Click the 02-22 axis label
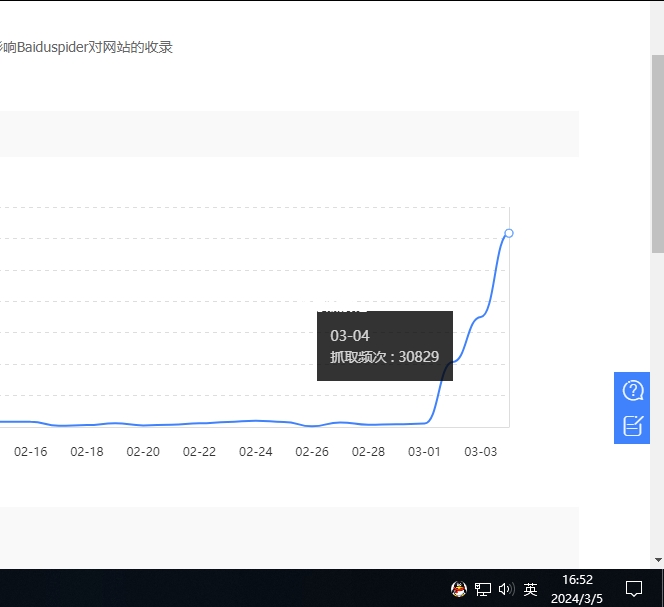Viewport: 664px width, 607px height. (199, 452)
